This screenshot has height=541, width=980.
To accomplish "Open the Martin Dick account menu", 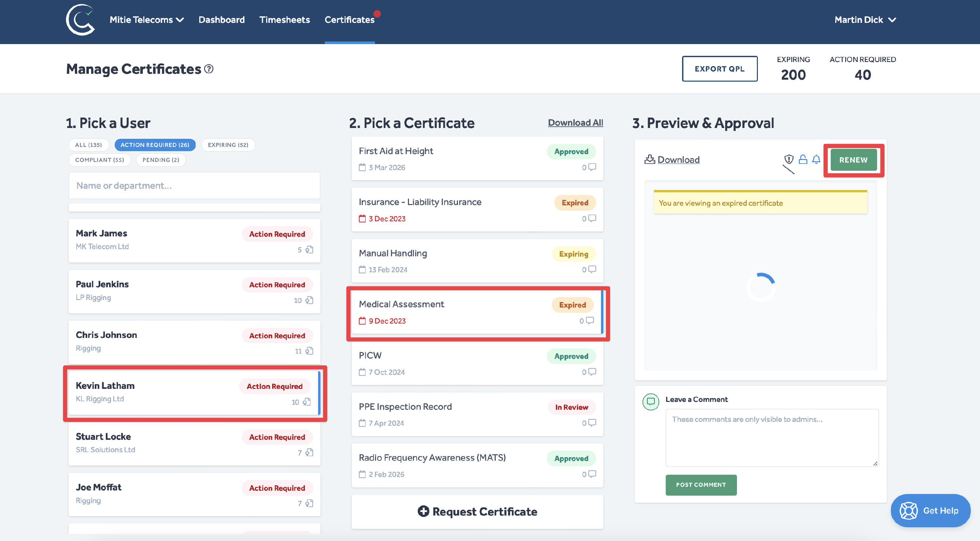I will (x=865, y=20).
